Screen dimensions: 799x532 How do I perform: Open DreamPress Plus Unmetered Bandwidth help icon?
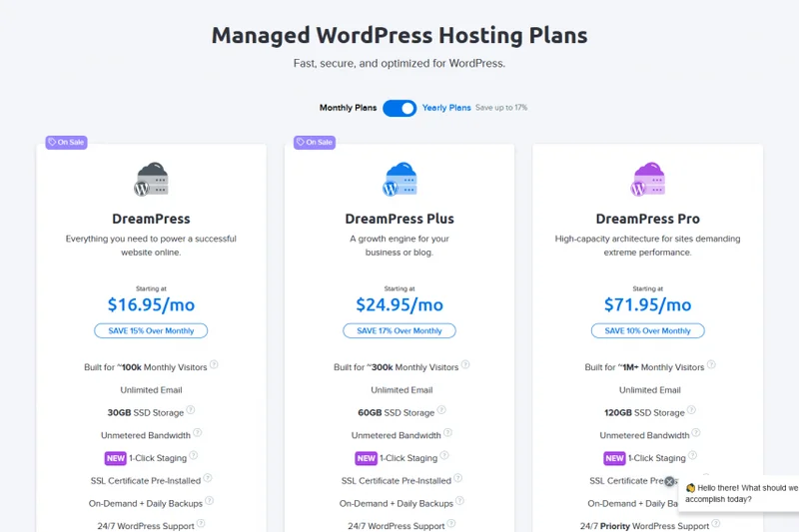coord(447,433)
